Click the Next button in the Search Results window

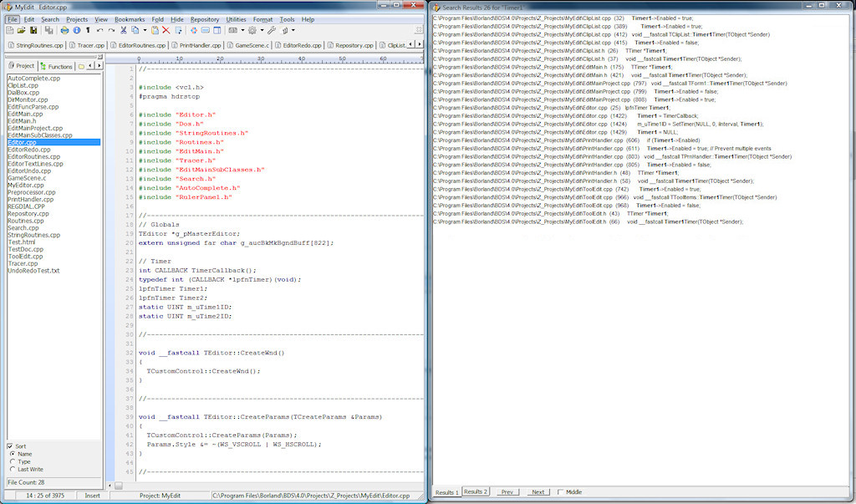click(538, 492)
